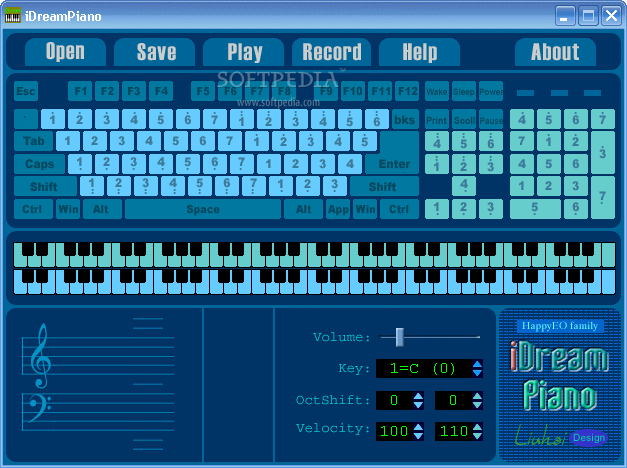
Task: Click the Scoll virtual key
Action: (463, 119)
